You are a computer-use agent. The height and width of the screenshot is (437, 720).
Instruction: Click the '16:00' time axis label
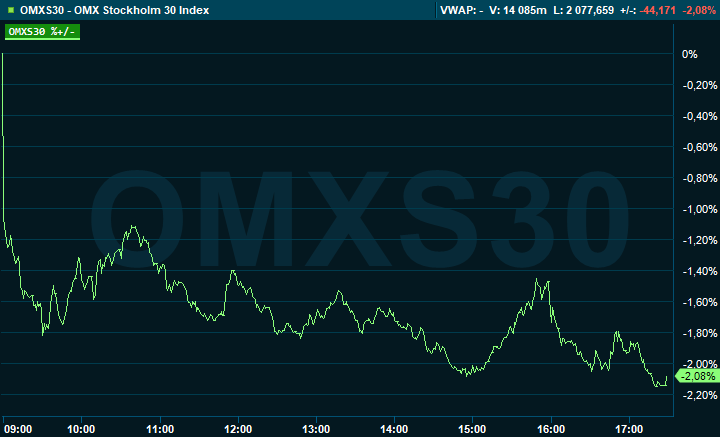(551, 429)
